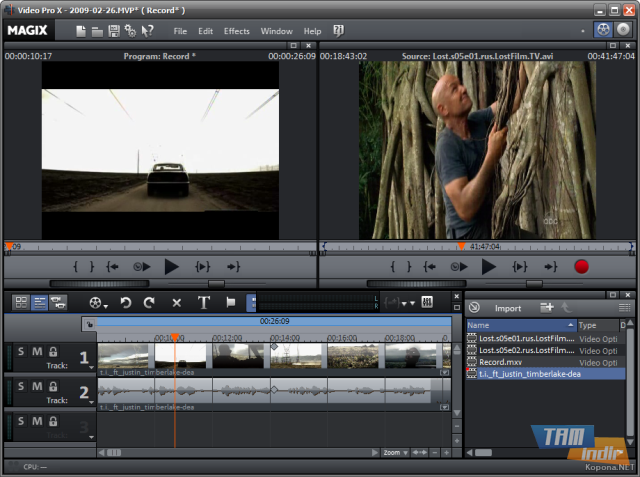Set marker with flag icon
This screenshot has height=477, width=640.
(x=231, y=302)
